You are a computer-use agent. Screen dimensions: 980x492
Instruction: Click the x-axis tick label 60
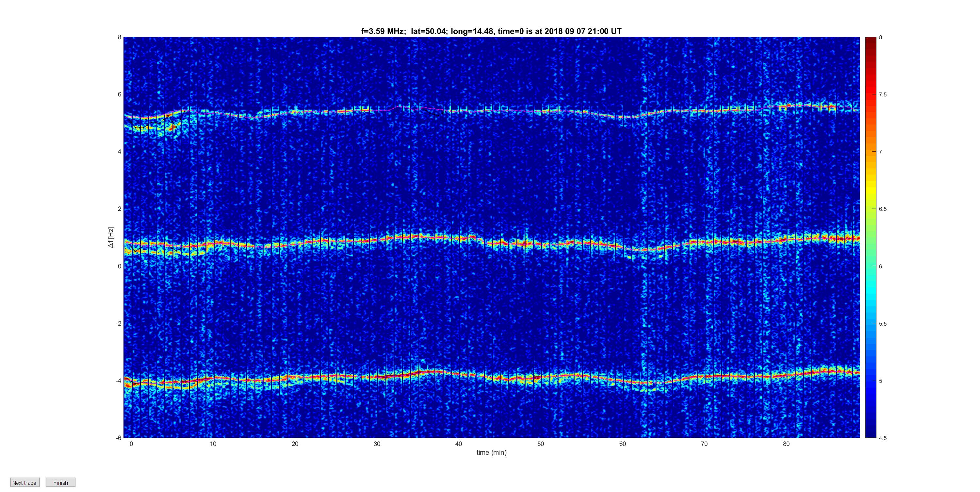pos(622,444)
